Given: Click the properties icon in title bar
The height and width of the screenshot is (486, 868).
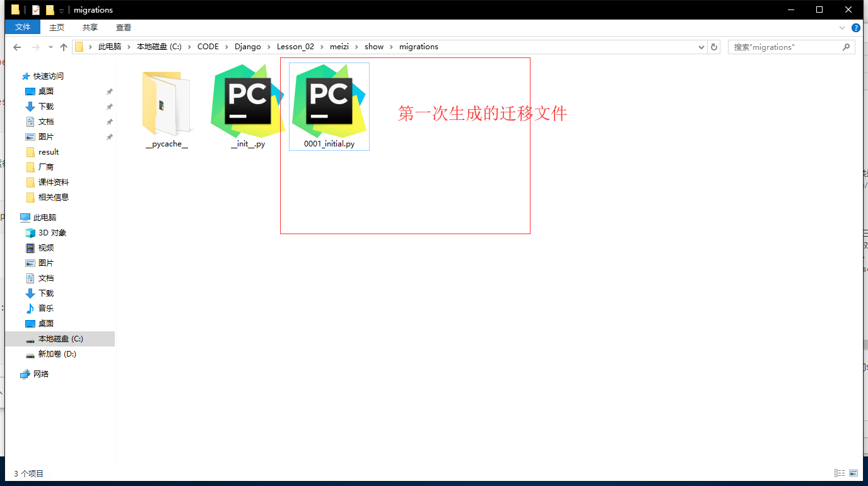Looking at the screenshot, I should coord(36,9).
